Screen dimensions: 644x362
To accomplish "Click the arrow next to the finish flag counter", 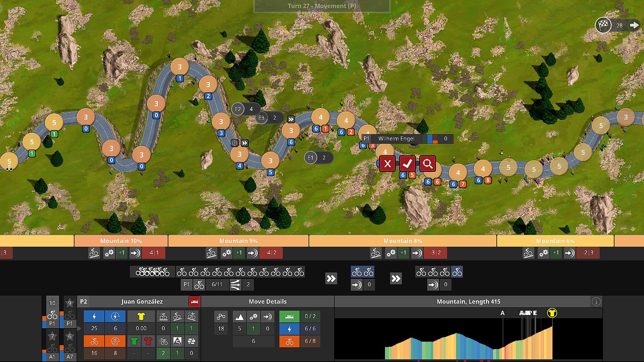I will (x=634, y=25).
